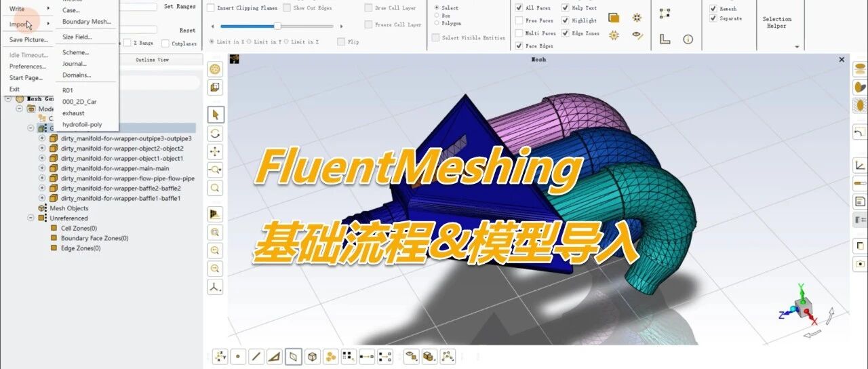Select the pan view tool
Viewport: 868px width, 369px height.
[216, 152]
